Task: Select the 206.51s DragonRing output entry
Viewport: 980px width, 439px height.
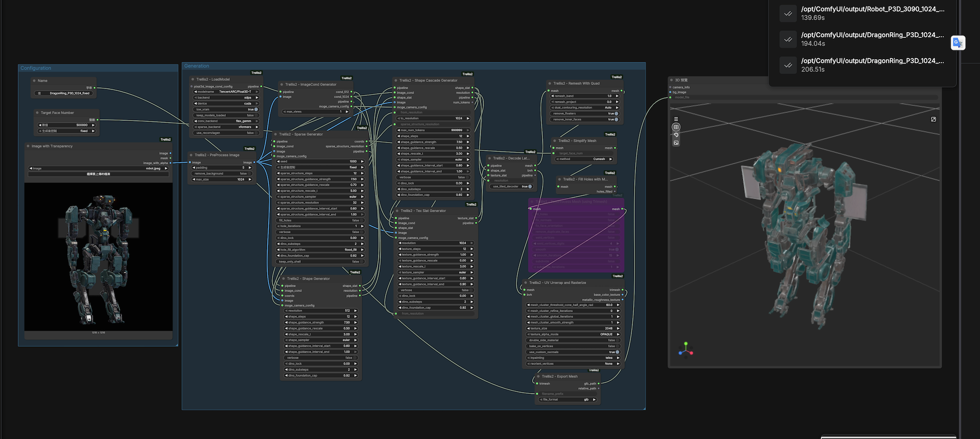Action: (x=862, y=65)
